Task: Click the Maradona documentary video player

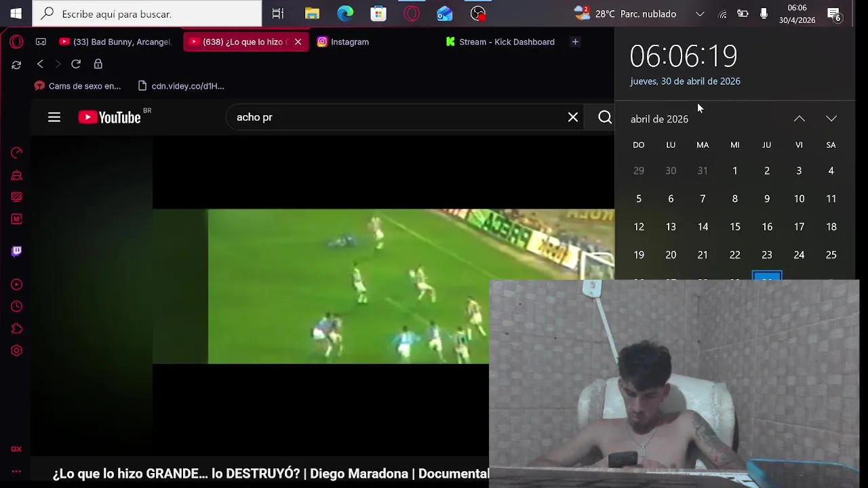Action: pos(323,295)
